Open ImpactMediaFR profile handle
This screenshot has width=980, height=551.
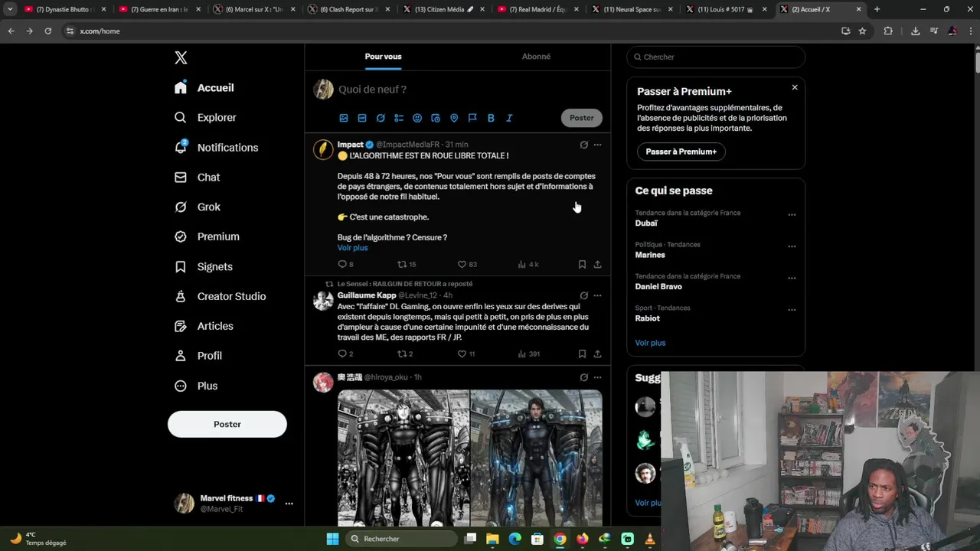pos(408,145)
